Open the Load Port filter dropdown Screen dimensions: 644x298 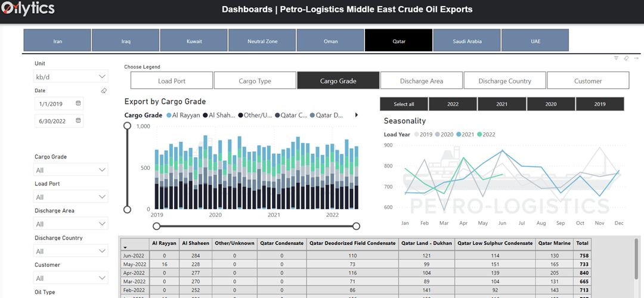tap(70, 197)
